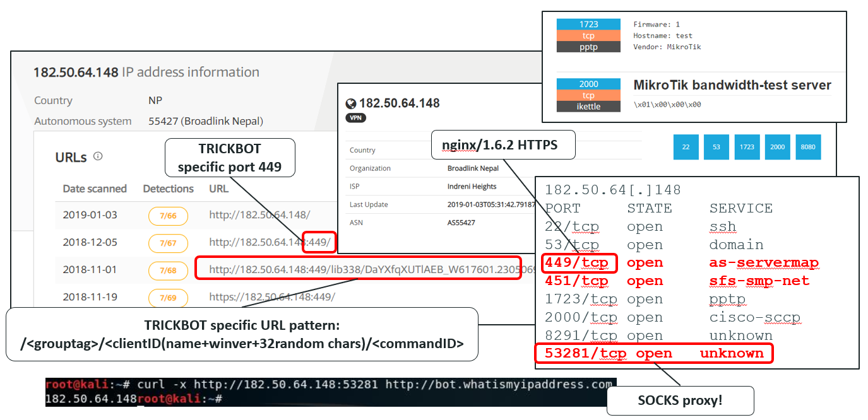
Task: Open the 7/67 detections badge
Action: click(168, 243)
